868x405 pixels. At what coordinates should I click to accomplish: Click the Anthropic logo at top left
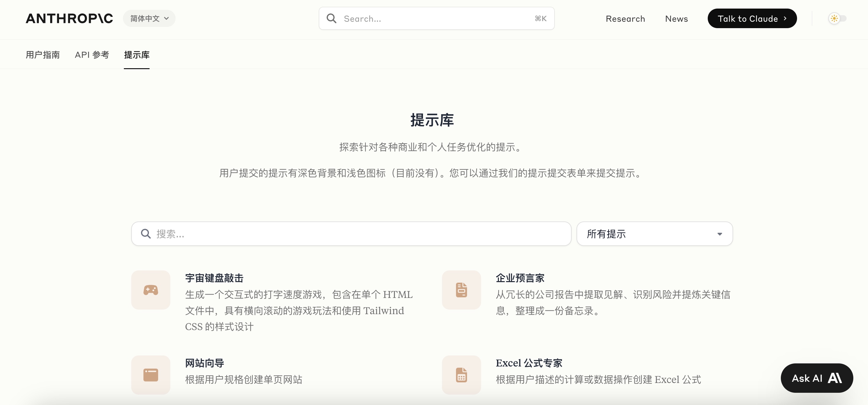tap(69, 19)
